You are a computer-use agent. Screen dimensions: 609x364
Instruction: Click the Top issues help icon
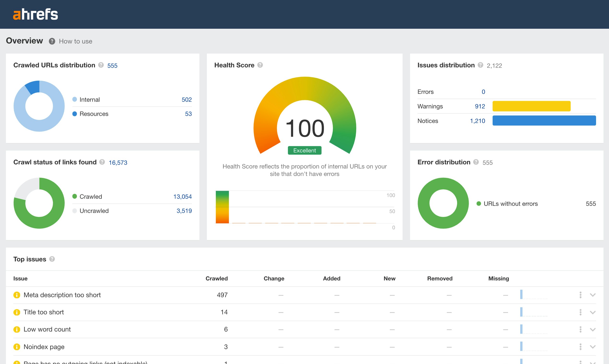(x=52, y=259)
